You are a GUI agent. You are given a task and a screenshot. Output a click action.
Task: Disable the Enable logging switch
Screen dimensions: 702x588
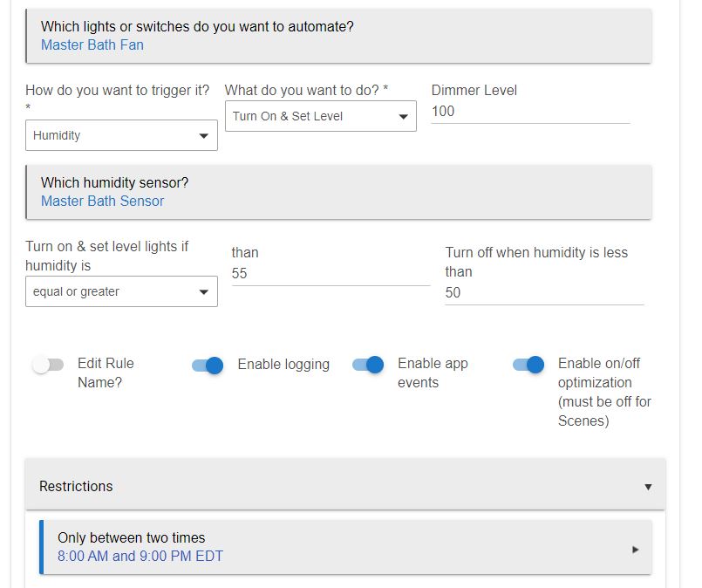tap(208, 366)
